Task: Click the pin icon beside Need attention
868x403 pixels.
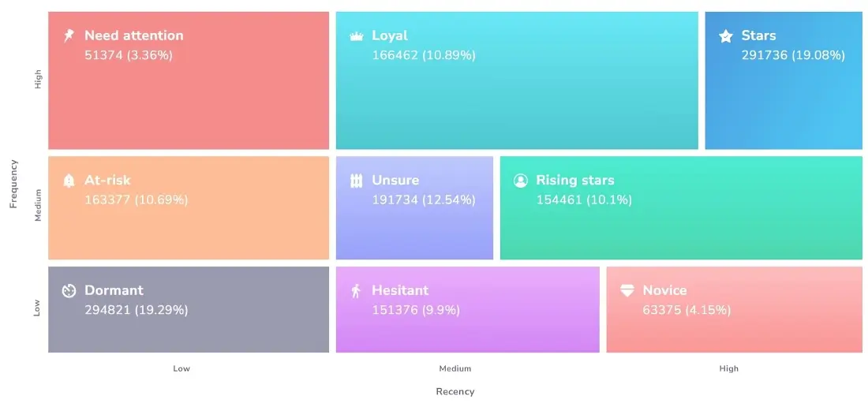Action: tap(69, 36)
